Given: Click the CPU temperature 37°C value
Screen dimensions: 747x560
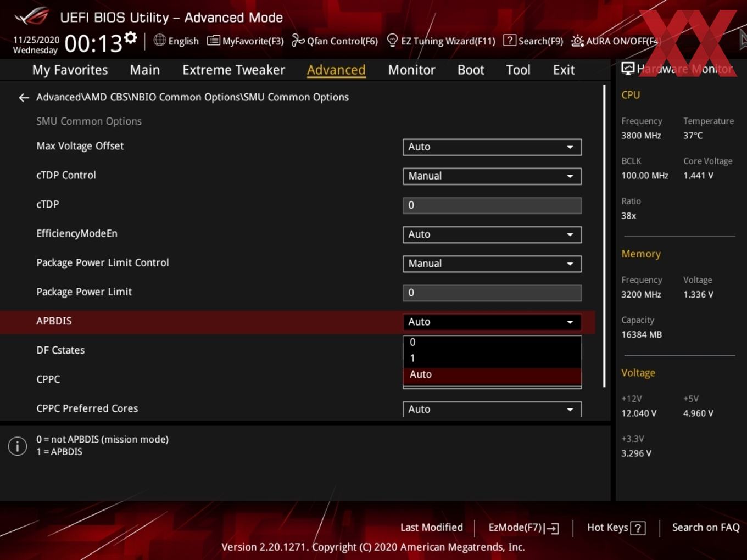Looking at the screenshot, I should [693, 136].
